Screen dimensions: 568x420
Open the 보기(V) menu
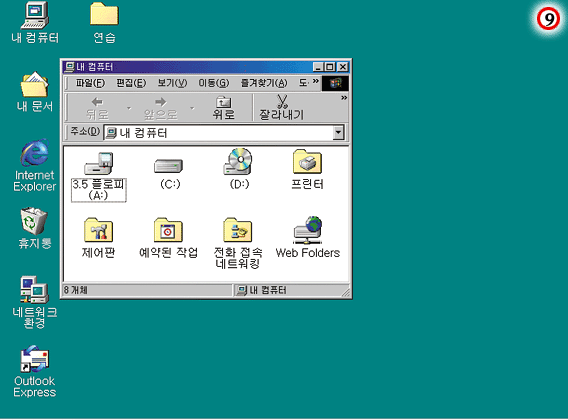pos(172,83)
